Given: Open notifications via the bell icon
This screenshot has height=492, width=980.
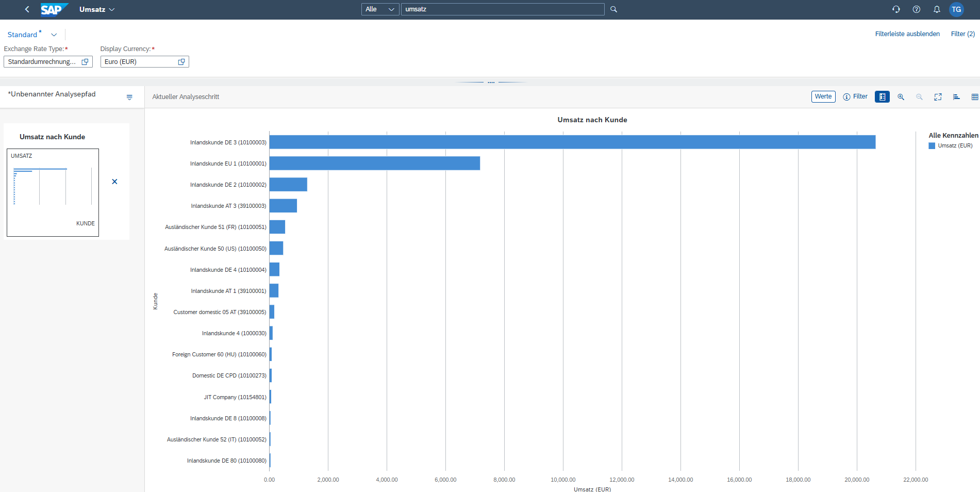Looking at the screenshot, I should click(x=937, y=9).
